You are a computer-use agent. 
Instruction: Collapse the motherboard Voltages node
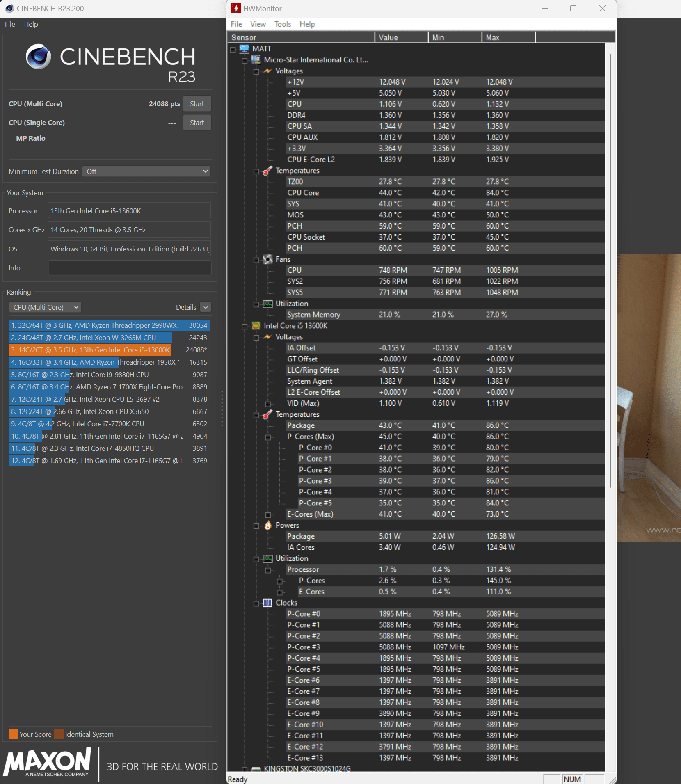point(256,71)
